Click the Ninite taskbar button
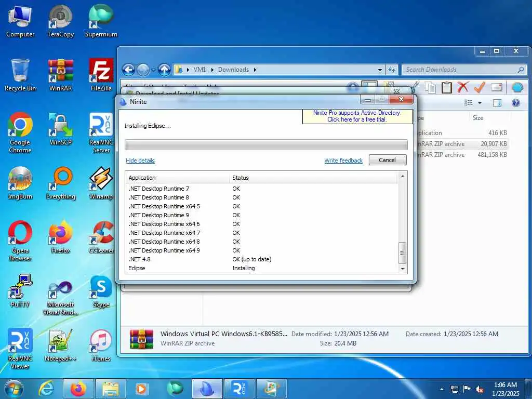This screenshot has width=532, height=399. pos(207,389)
